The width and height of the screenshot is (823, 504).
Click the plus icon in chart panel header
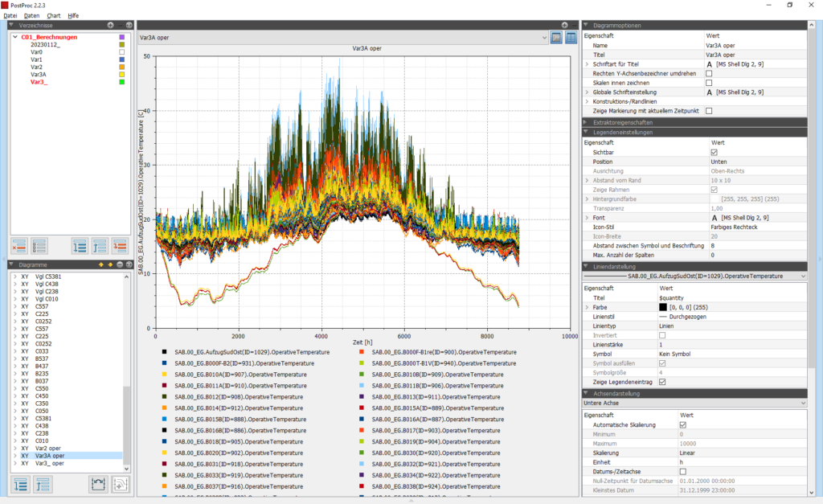564,25
